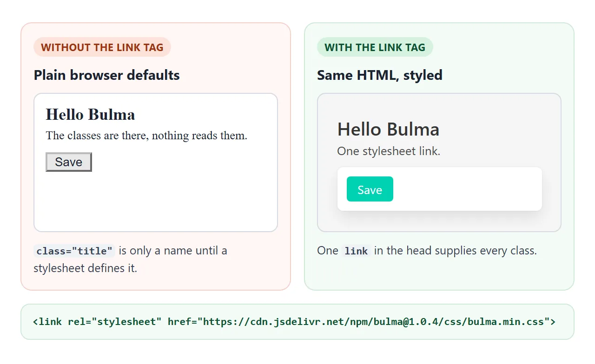Click the plain gray Save button

point(69,162)
